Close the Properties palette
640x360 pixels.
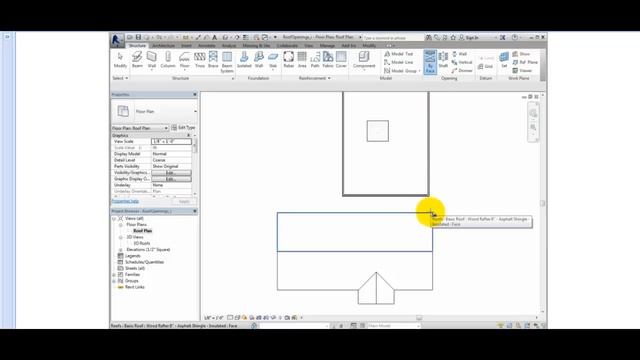(x=195, y=95)
